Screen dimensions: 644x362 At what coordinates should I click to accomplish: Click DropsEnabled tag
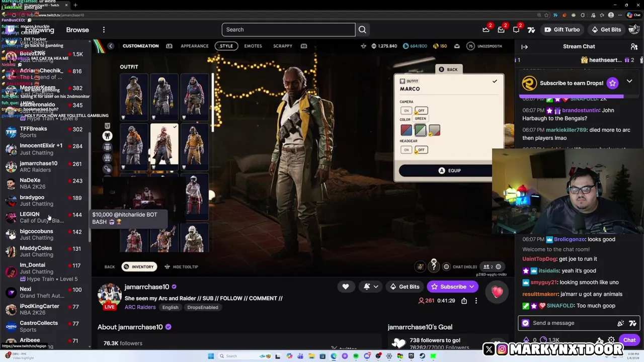203,307
